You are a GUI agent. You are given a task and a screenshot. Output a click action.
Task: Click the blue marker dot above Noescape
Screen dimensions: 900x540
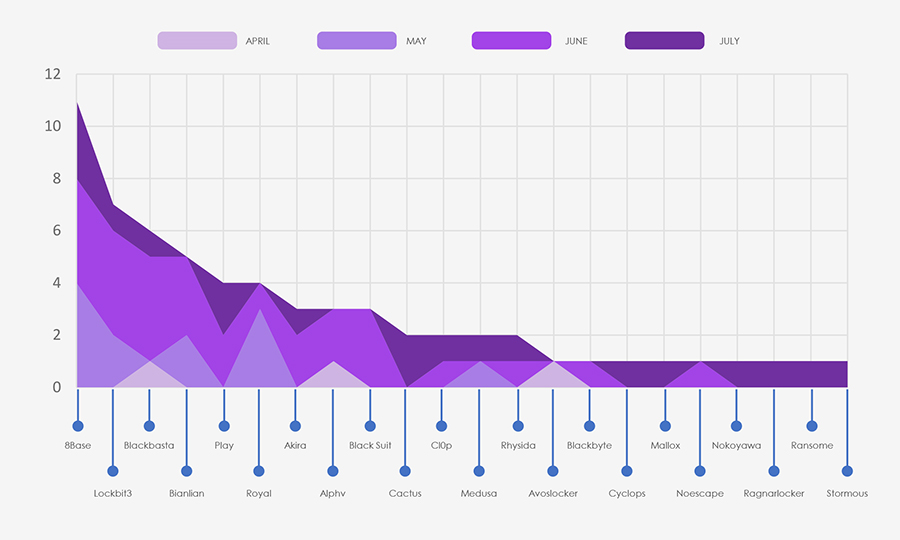(x=700, y=471)
